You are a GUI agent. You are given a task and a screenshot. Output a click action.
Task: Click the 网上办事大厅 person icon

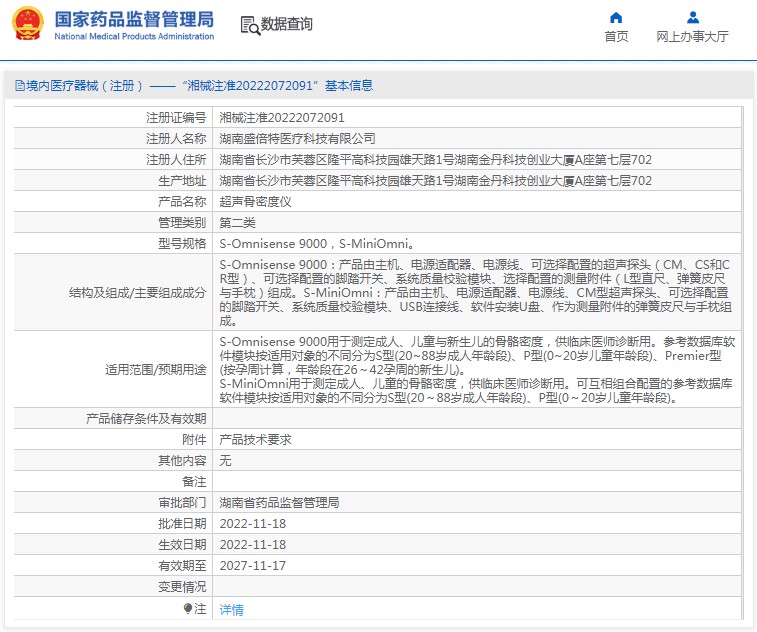pos(692,17)
